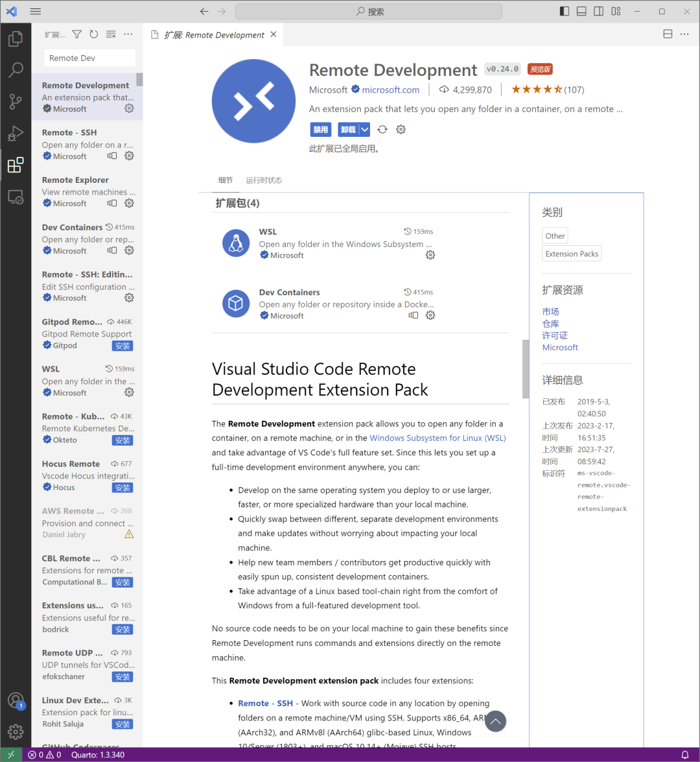Viewport: 700px width, 762px height.
Task: Install the Gitpod Remote extension
Action: [x=122, y=346]
